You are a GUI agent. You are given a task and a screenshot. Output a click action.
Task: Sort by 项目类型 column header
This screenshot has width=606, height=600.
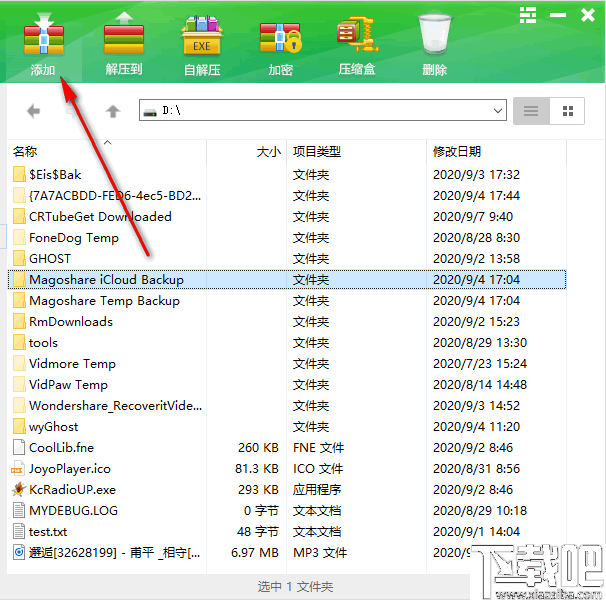pos(317,152)
